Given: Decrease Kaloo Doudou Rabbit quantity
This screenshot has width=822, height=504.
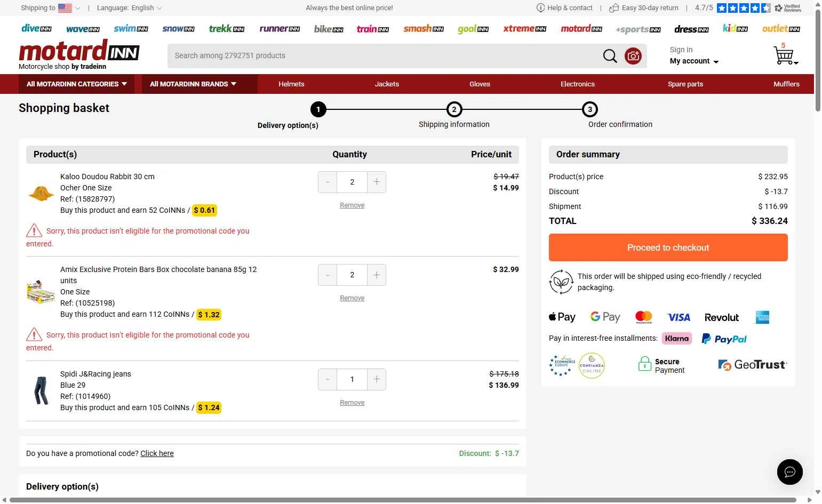Looking at the screenshot, I should coord(328,182).
